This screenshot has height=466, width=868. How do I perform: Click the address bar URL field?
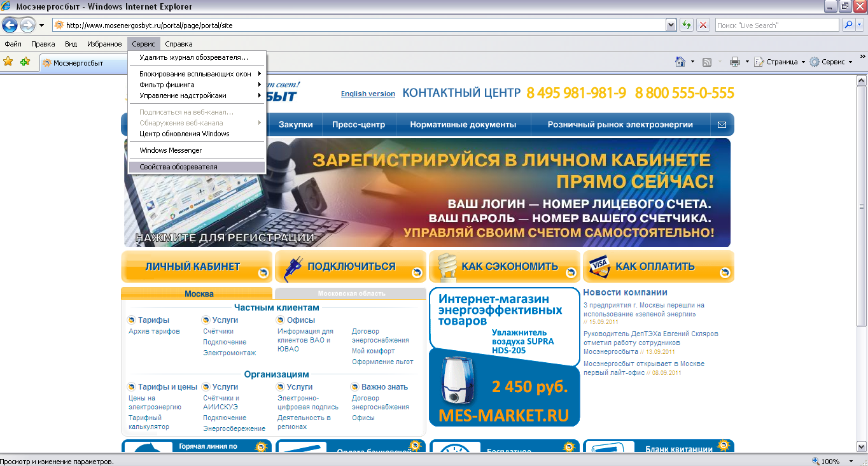coord(360,25)
